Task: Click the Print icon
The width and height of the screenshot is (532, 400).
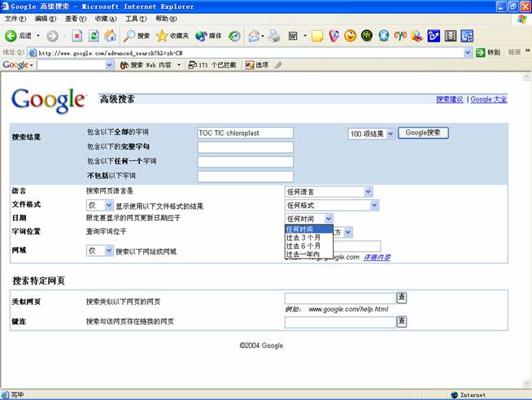Action: [x=274, y=36]
